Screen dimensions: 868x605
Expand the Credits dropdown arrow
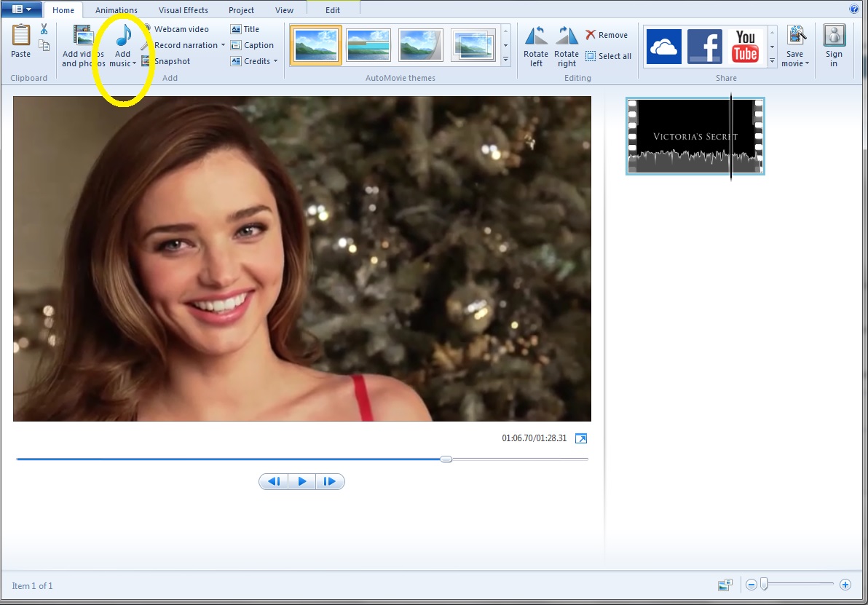275,61
